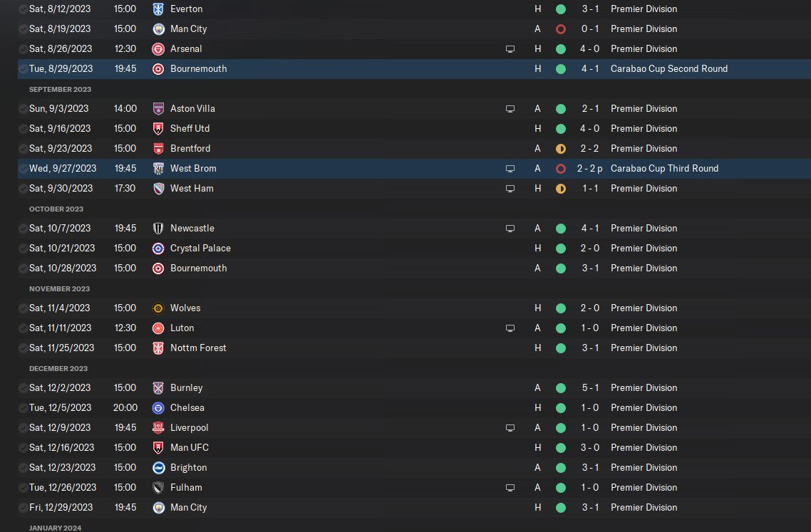The image size is (811, 532).
Task: Click the green win indicator for Burnley match
Action: (x=561, y=388)
